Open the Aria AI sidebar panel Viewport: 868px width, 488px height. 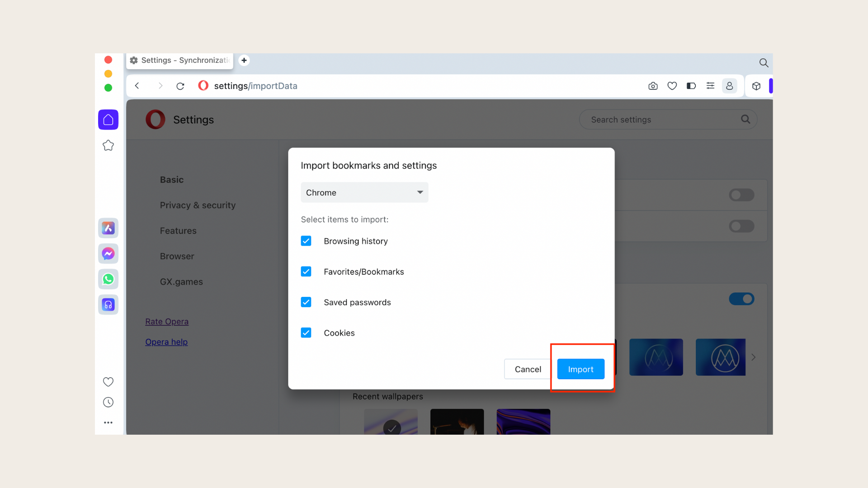click(108, 228)
